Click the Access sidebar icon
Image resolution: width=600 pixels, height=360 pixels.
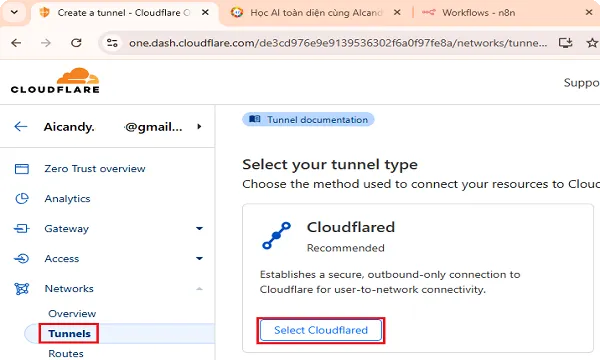coord(21,259)
